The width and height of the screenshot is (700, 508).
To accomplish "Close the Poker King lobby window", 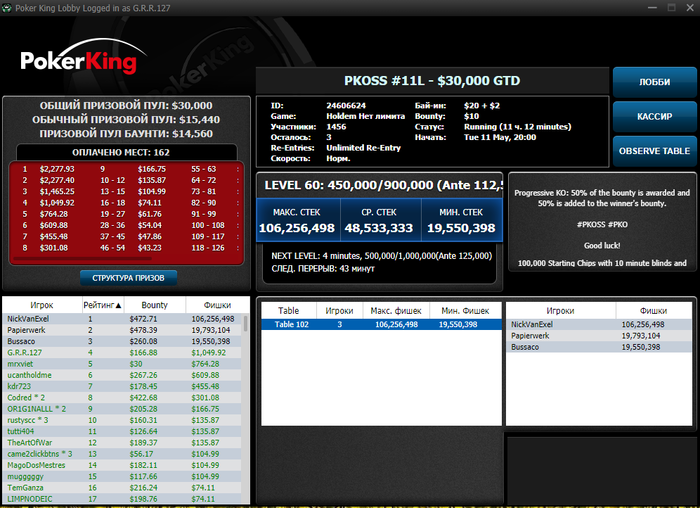I will [x=690, y=8].
